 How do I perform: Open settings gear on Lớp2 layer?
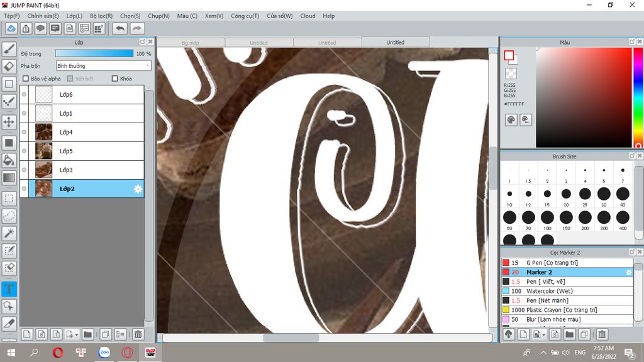[138, 189]
